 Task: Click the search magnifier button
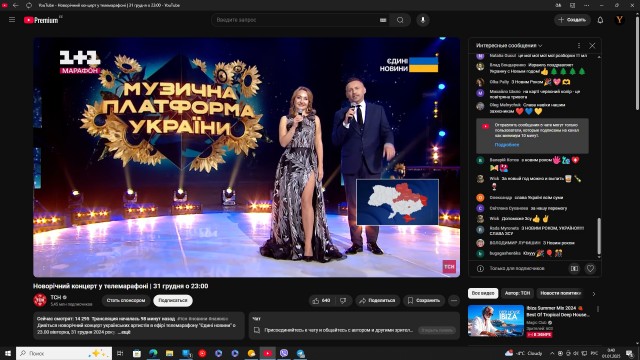[400, 20]
